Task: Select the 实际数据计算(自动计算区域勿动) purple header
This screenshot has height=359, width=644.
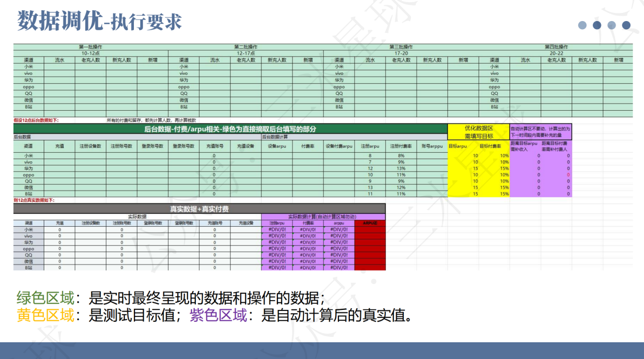Action: [x=323, y=216]
